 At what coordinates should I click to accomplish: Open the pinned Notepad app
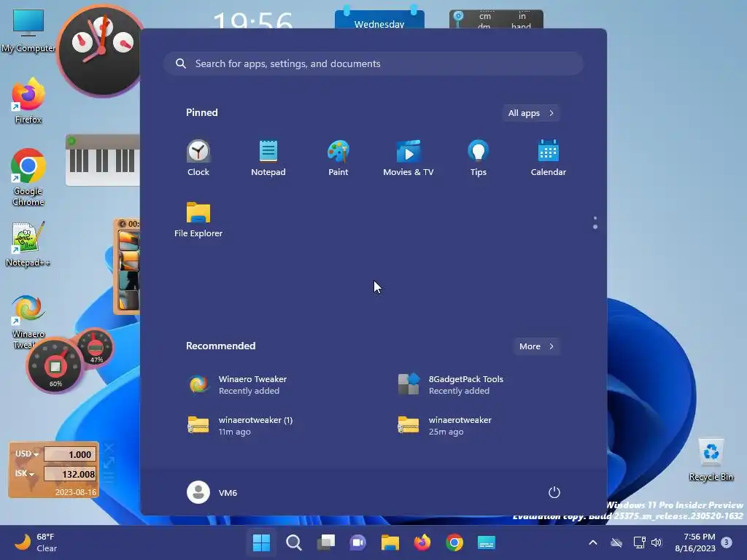coord(268,158)
